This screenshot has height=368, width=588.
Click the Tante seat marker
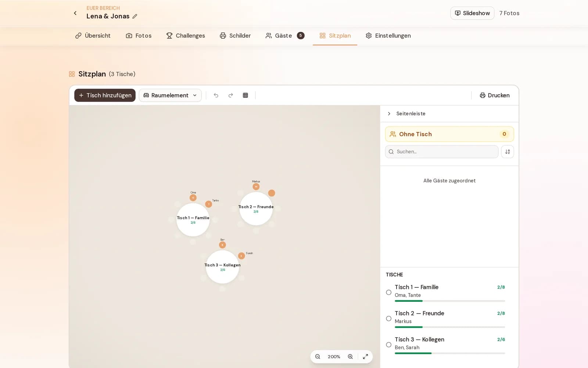209,204
